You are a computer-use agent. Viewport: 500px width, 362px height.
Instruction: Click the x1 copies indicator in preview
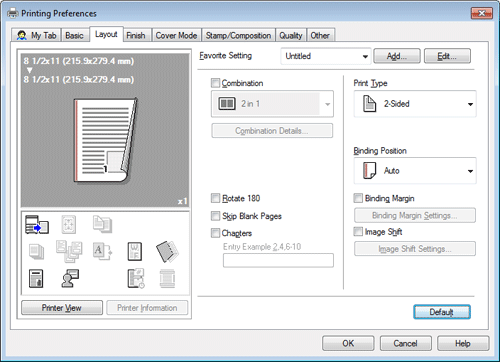coord(182,201)
